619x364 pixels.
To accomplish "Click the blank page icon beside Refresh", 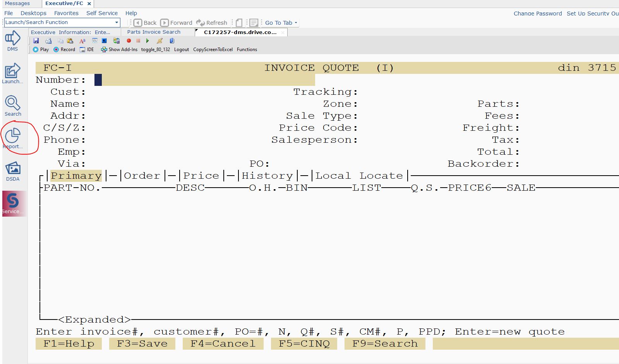I will pos(239,23).
